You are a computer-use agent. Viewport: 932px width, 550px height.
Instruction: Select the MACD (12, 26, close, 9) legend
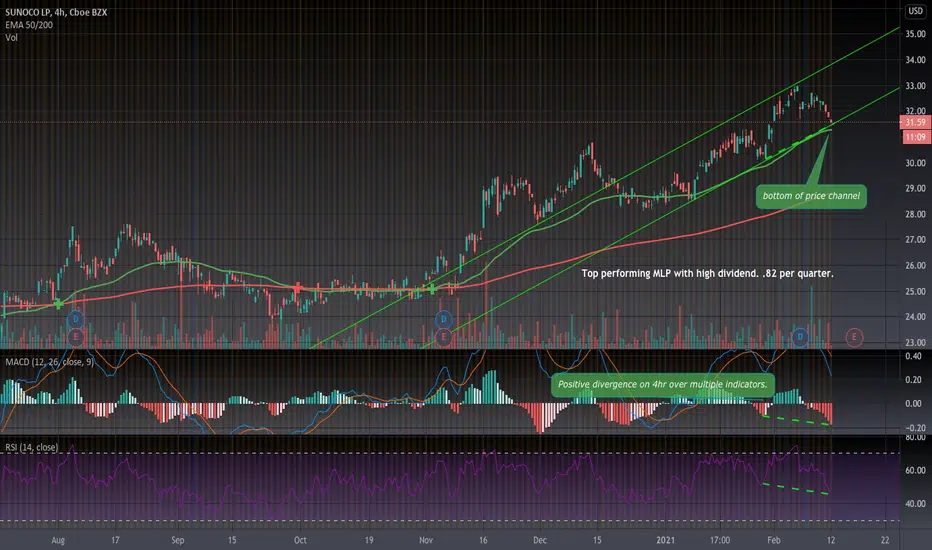49,362
